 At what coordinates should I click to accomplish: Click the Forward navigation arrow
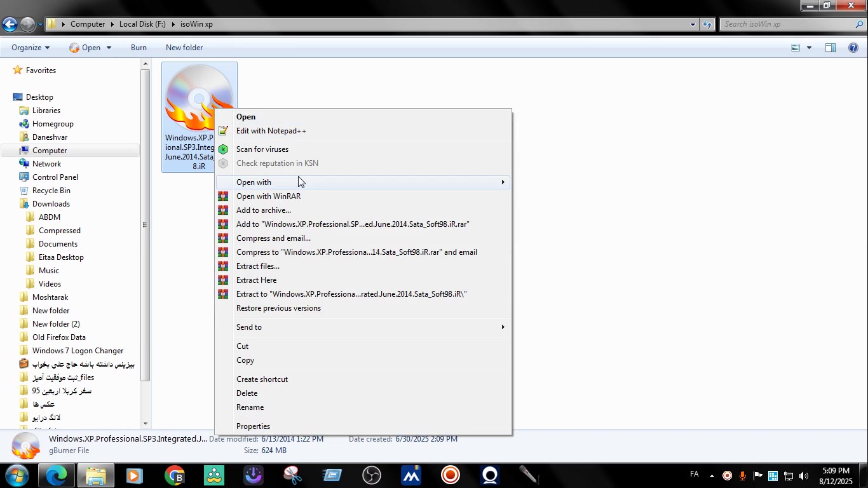click(x=27, y=24)
